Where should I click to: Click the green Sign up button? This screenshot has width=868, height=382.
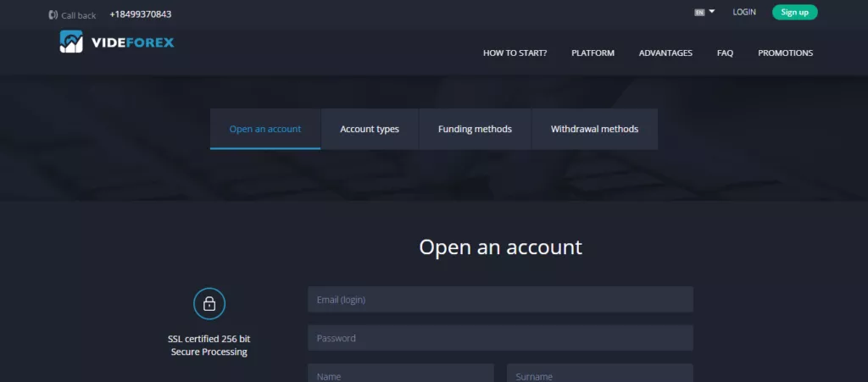[794, 12]
